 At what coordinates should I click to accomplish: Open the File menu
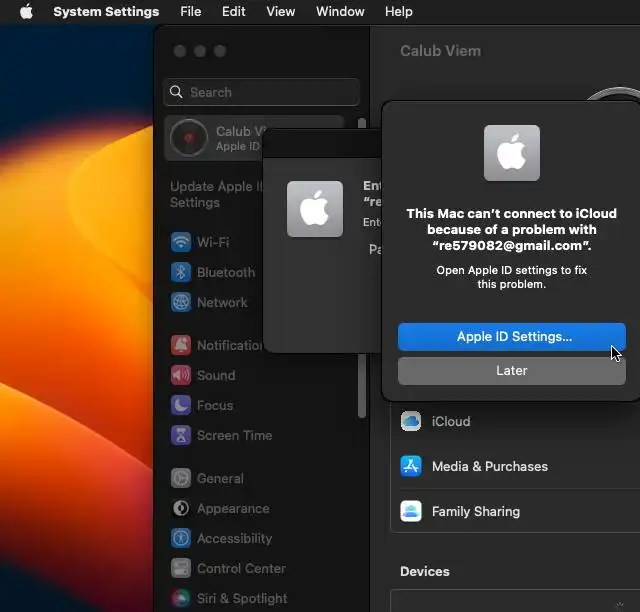pos(191,11)
